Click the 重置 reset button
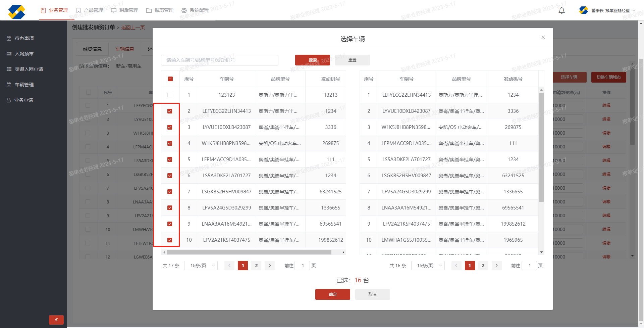The width and height of the screenshot is (644, 328). (x=352, y=60)
